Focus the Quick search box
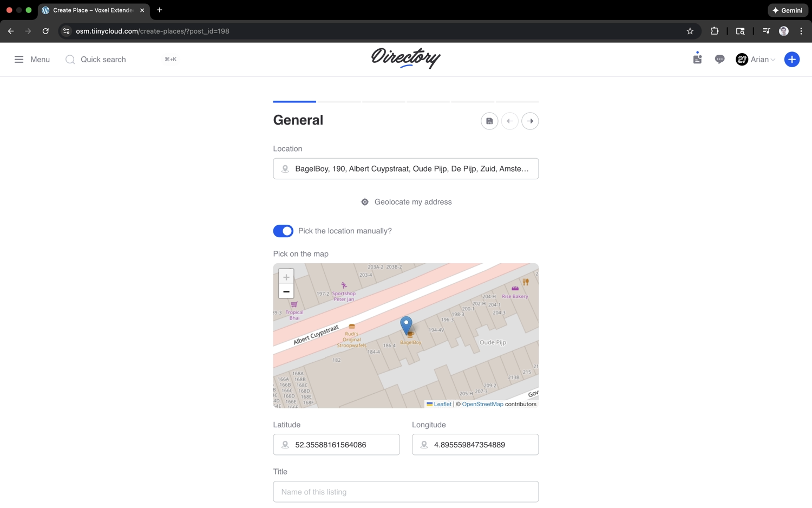Image resolution: width=812 pixels, height=508 pixels. pos(103,60)
